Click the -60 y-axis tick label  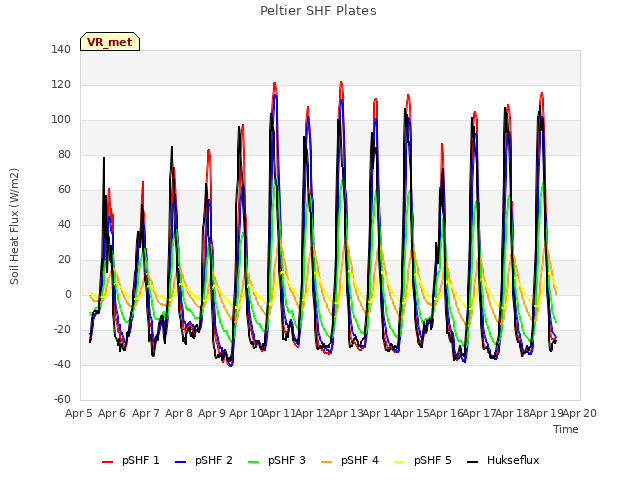point(62,399)
